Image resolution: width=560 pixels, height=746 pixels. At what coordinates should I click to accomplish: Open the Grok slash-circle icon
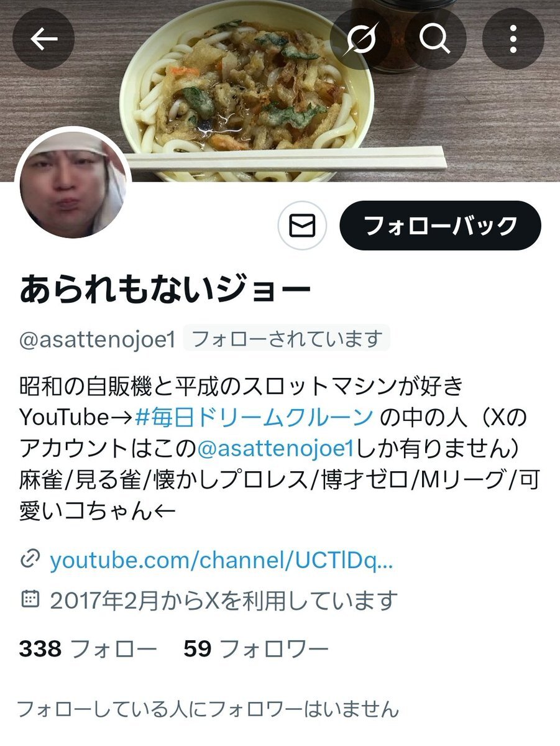click(x=361, y=40)
